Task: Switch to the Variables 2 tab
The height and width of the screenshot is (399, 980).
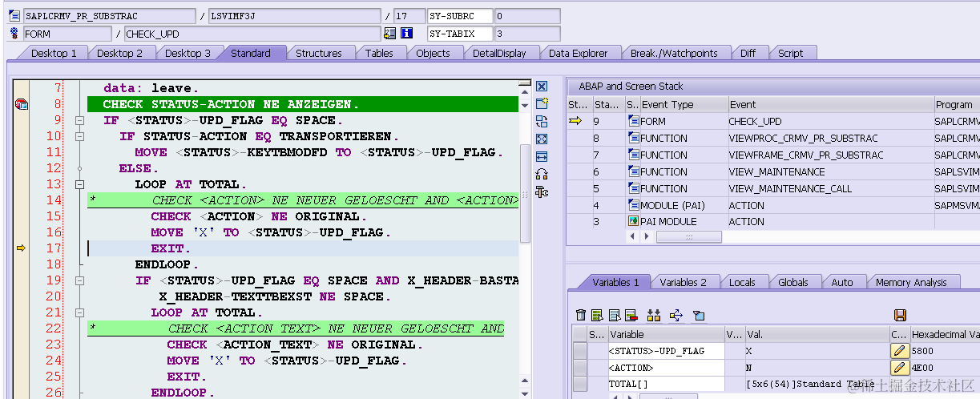Action: [x=683, y=282]
